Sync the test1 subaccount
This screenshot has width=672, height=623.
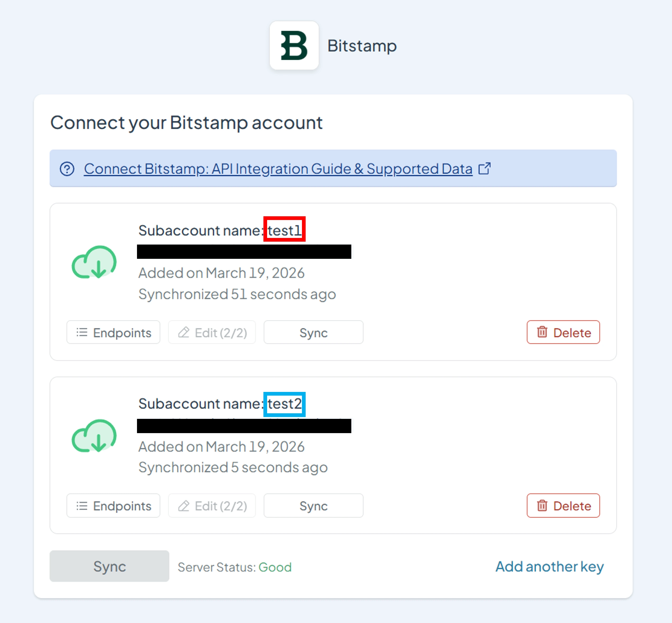[314, 332]
